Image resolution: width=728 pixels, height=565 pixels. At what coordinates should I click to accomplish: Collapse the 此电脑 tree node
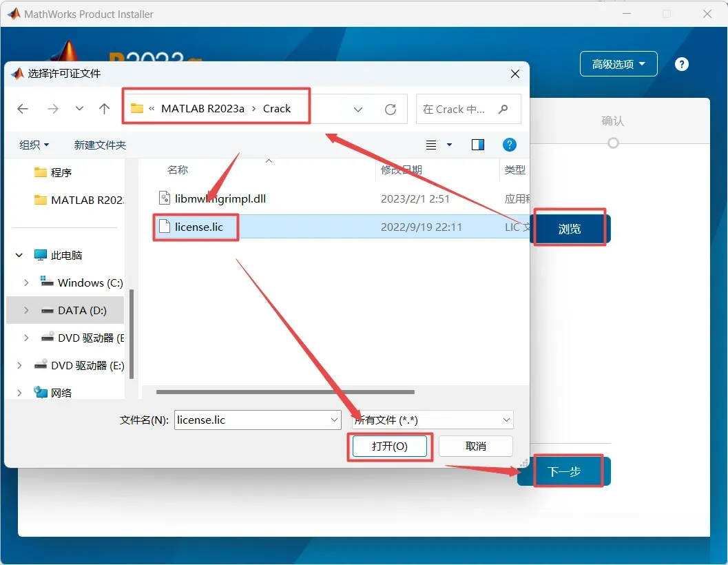(x=19, y=255)
